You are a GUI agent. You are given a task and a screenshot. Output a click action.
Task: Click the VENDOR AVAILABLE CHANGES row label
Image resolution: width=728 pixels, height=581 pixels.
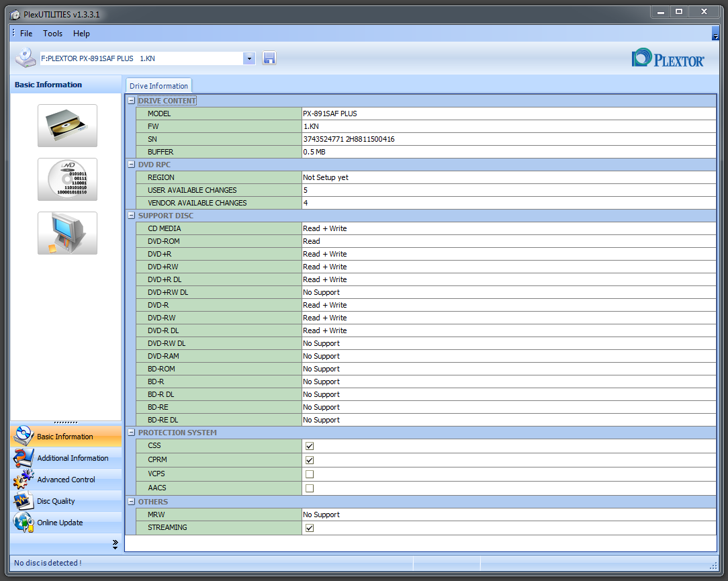coord(197,203)
